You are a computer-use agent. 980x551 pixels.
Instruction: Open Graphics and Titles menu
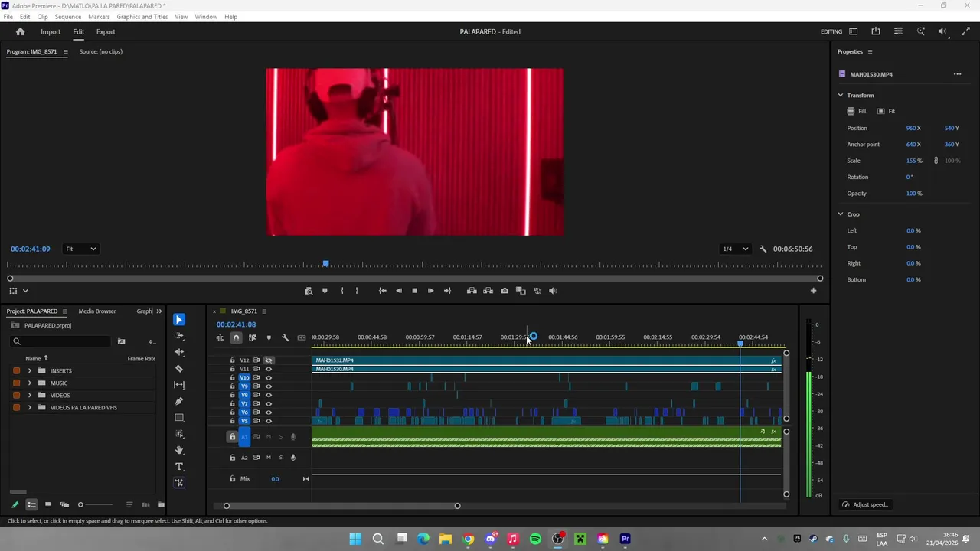pos(142,17)
